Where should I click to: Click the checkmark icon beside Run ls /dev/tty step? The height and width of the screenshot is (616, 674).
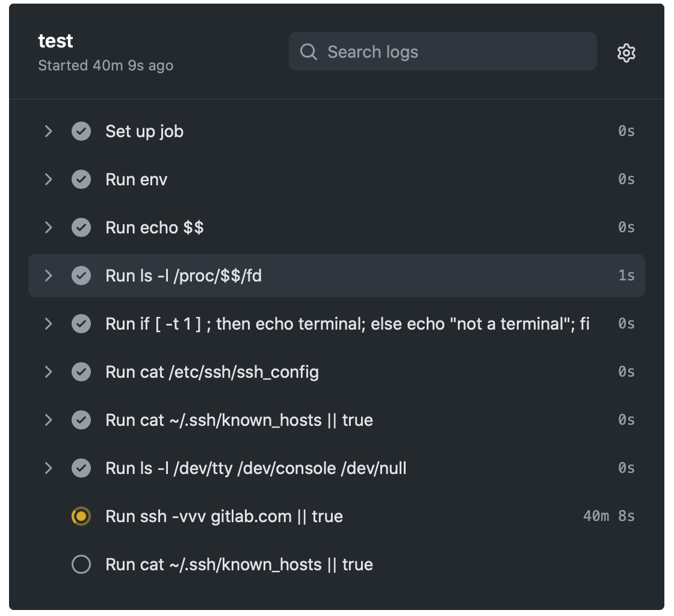81,468
